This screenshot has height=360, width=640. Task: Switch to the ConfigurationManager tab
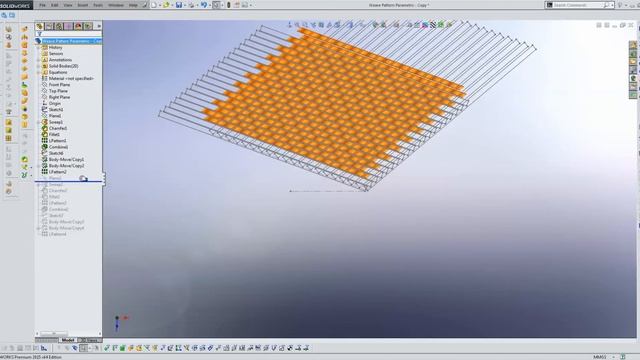tap(59, 26)
